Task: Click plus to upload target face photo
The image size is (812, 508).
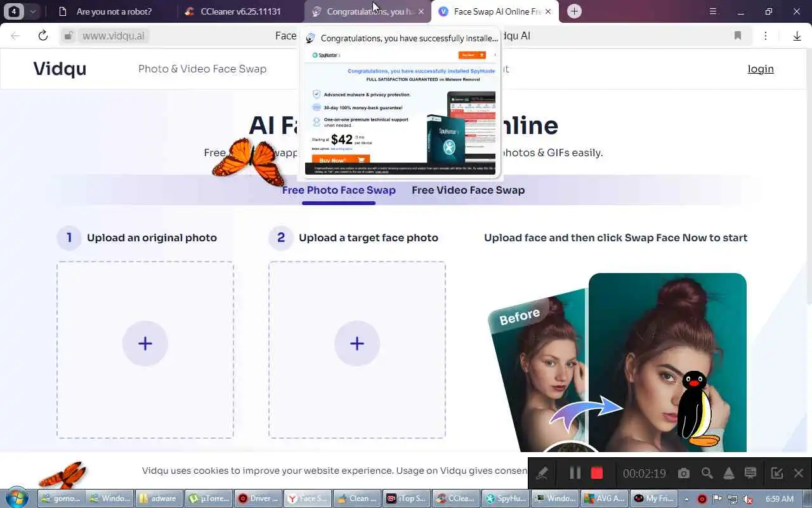Action: pyautogui.click(x=357, y=344)
